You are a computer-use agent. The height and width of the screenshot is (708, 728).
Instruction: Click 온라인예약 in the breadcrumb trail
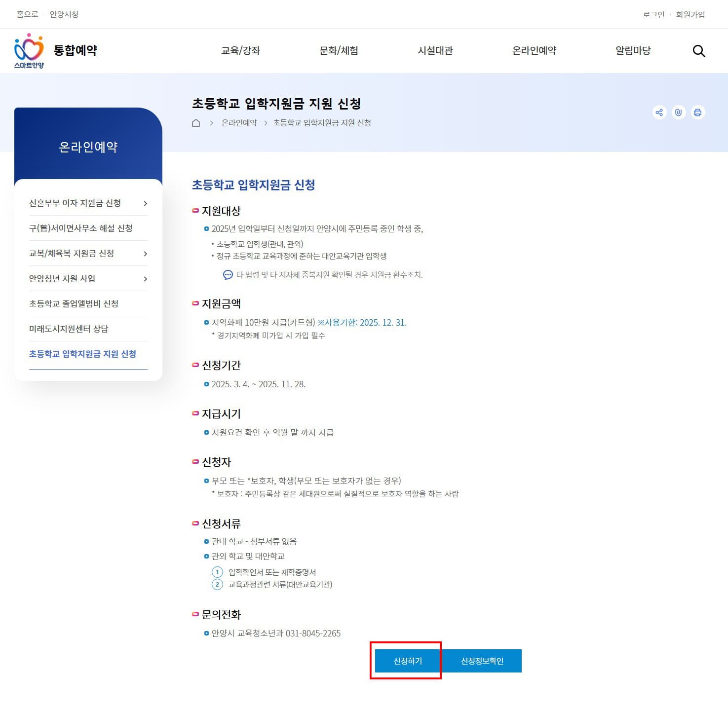tap(239, 123)
